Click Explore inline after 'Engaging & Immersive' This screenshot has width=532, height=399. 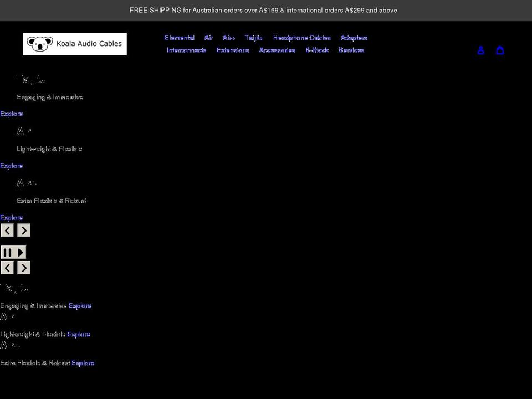coord(80,306)
